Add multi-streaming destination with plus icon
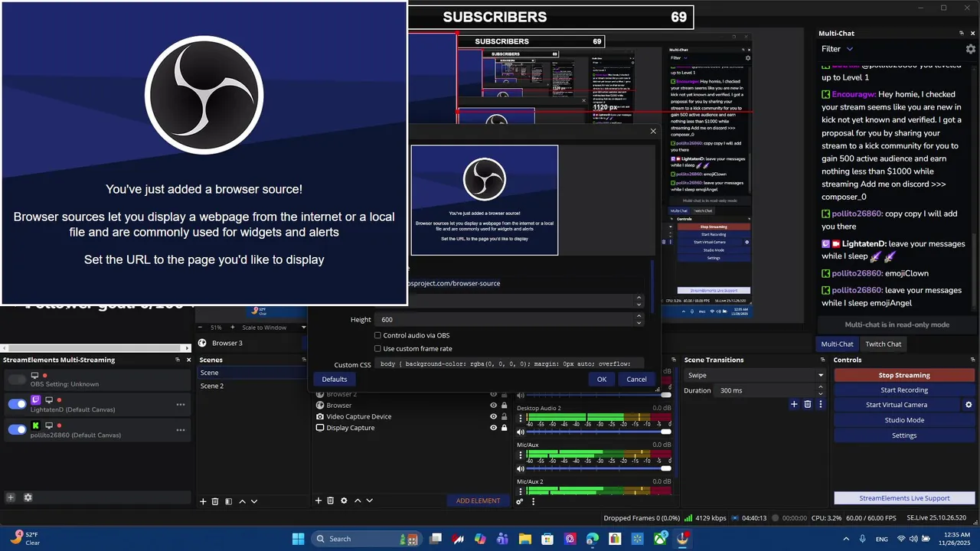The image size is (980, 551). click(x=11, y=497)
